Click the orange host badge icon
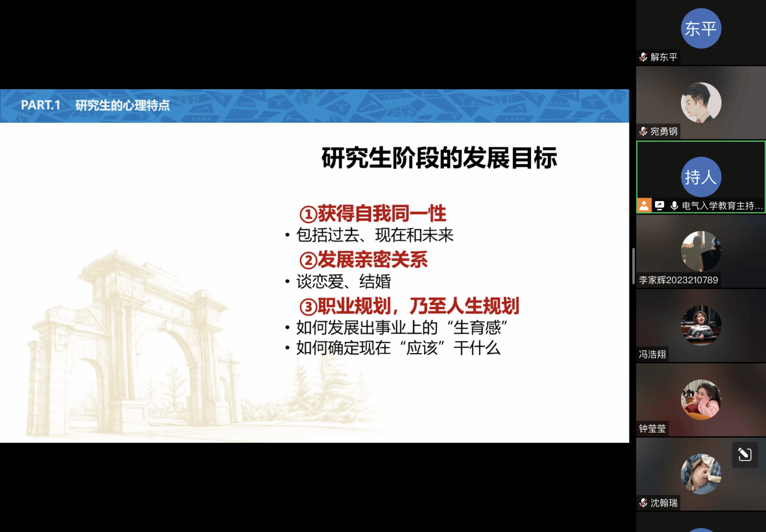 coord(644,206)
